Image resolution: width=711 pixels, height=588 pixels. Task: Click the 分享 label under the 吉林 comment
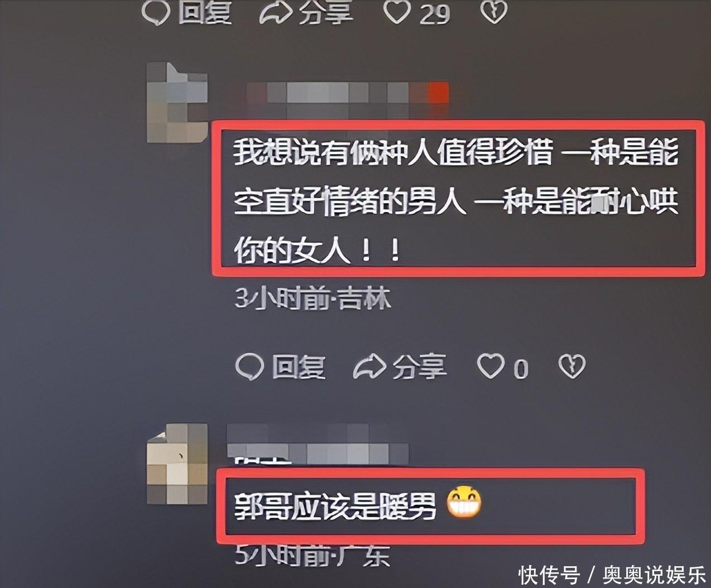click(419, 367)
